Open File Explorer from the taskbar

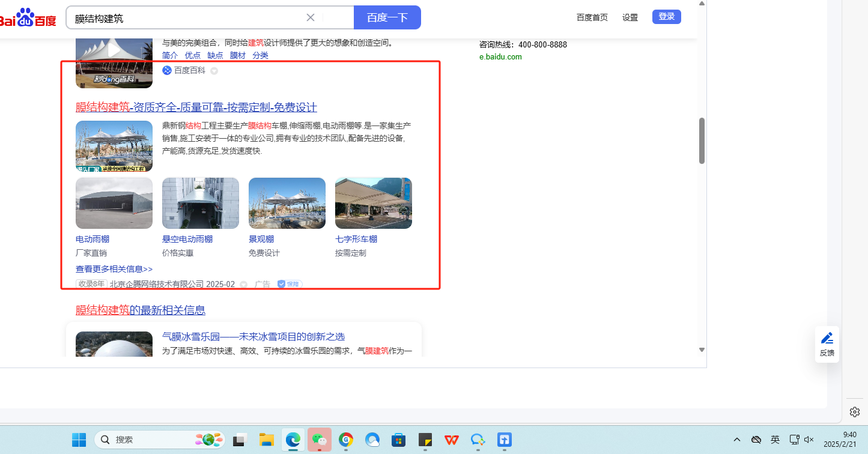[267, 440]
